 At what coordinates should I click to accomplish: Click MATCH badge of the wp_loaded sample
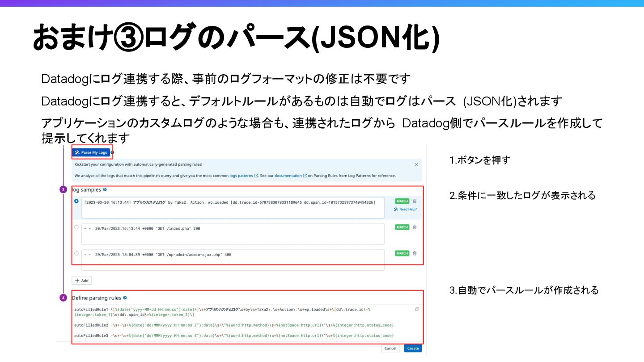click(402, 201)
